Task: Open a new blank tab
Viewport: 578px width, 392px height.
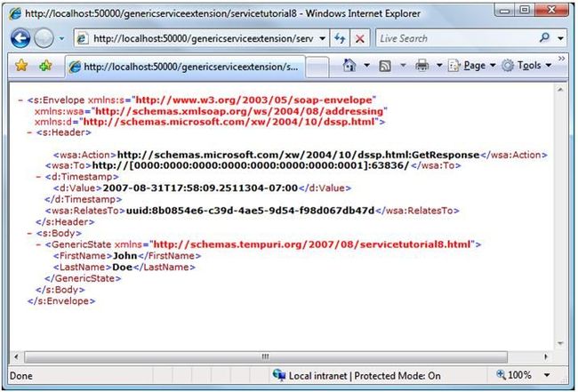Action: tap(317, 67)
